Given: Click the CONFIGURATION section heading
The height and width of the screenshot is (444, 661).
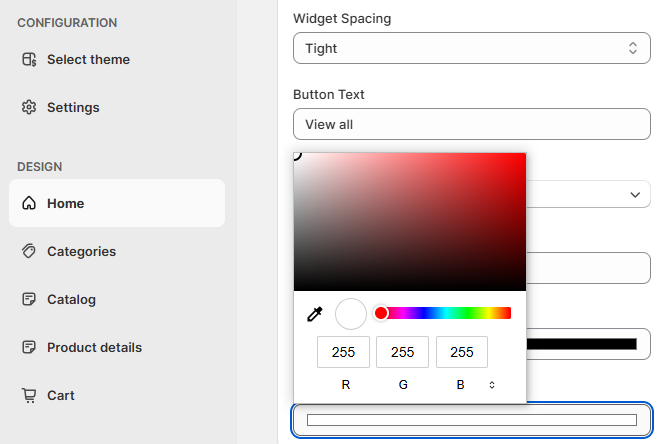Looking at the screenshot, I should pos(67,23).
